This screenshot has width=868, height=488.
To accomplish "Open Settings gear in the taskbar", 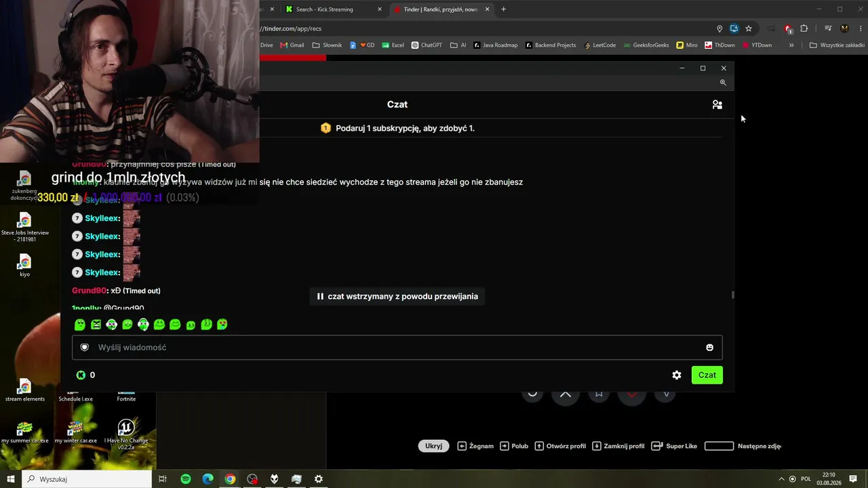I will pyautogui.click(x=319, y=479).
